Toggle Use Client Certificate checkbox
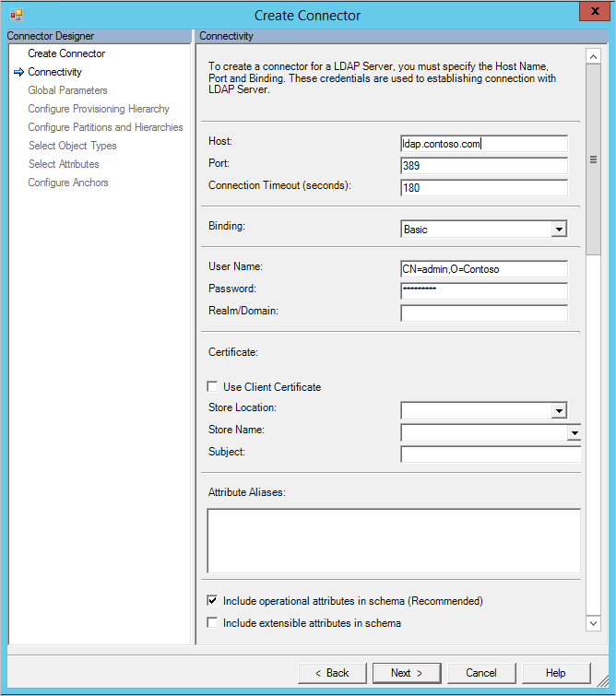This screenshot has height=696, width=616. [x=213, y=386]
